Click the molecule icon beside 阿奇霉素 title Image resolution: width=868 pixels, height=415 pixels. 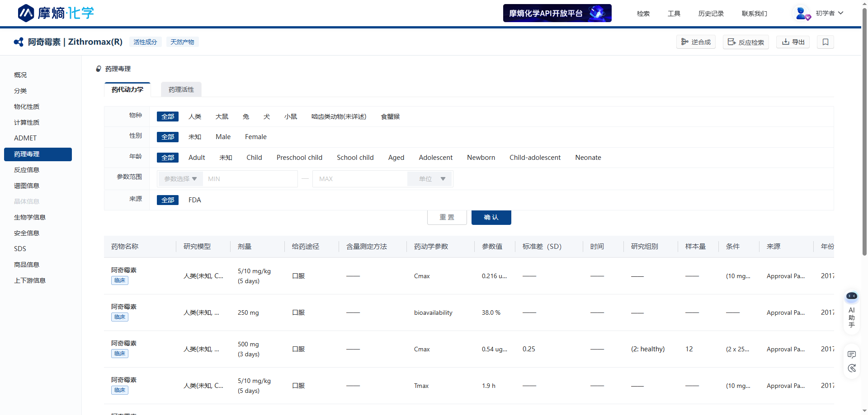pos(19,42)
